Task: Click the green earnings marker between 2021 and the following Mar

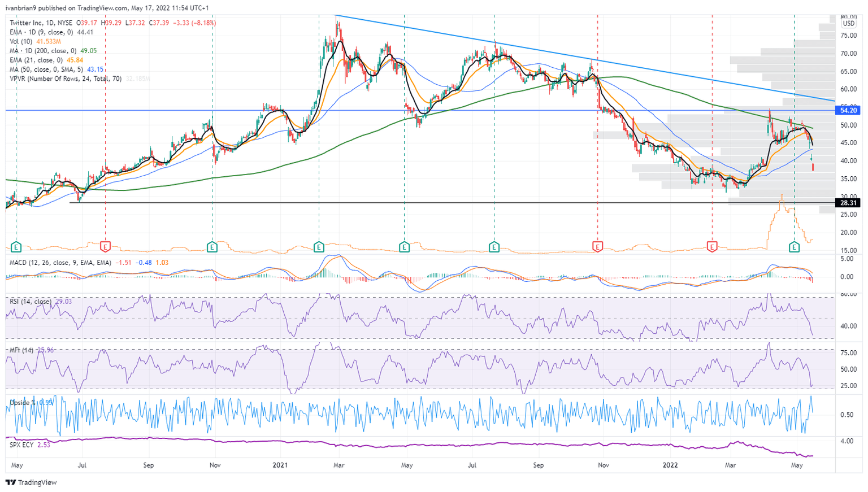Action: coord(319,247)
